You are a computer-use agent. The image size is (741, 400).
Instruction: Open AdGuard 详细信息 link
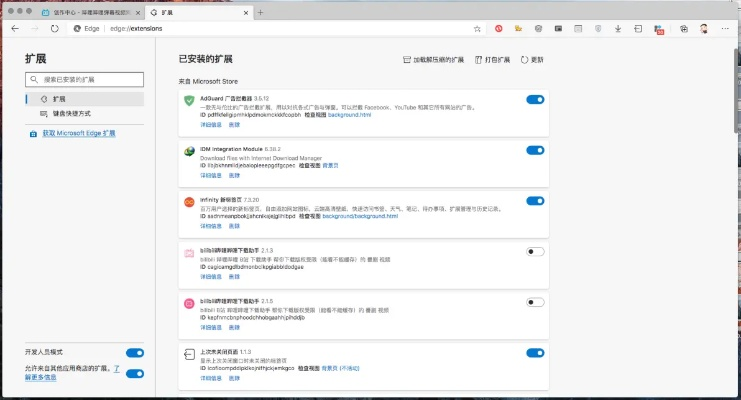[211, 125]
